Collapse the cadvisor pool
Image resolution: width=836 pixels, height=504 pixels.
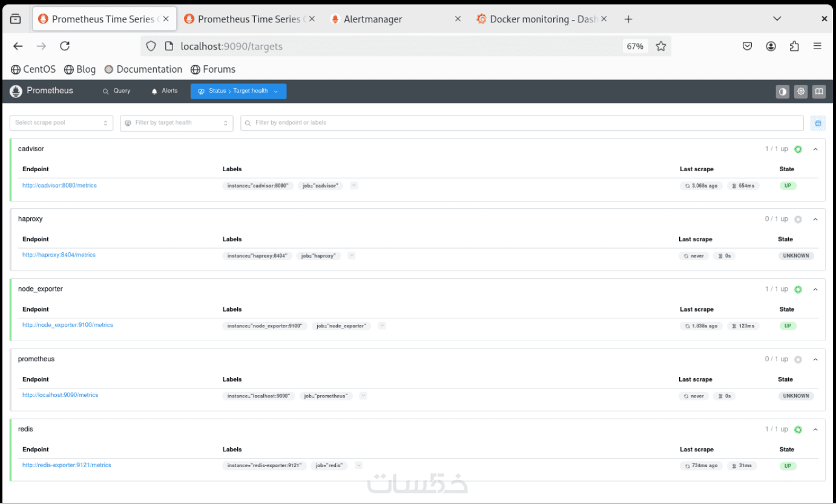[x=815, y=149]
